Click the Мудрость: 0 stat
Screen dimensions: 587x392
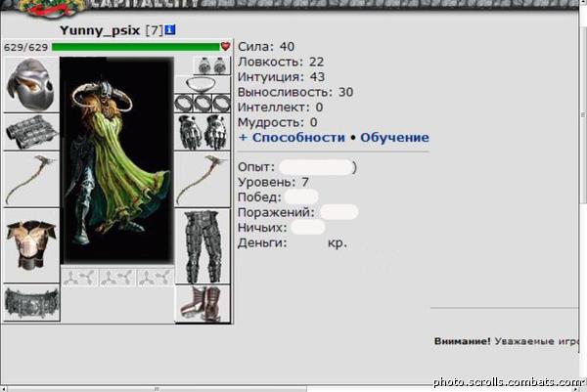(x=278, y=122)
